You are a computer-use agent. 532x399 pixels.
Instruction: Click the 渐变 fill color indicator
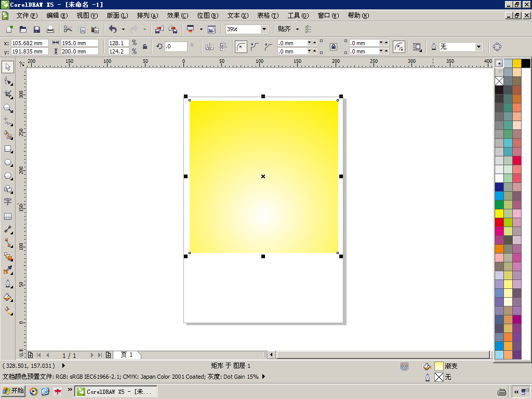[439, 366]
